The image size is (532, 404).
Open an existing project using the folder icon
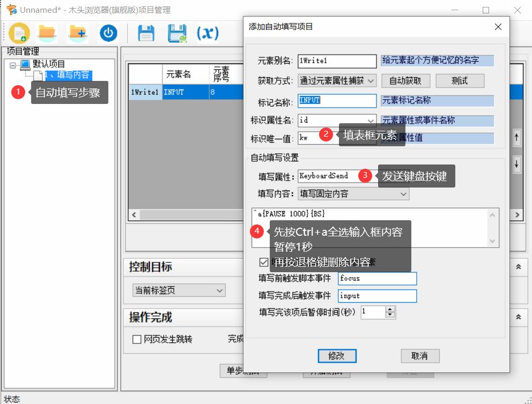tap(47, 33)
